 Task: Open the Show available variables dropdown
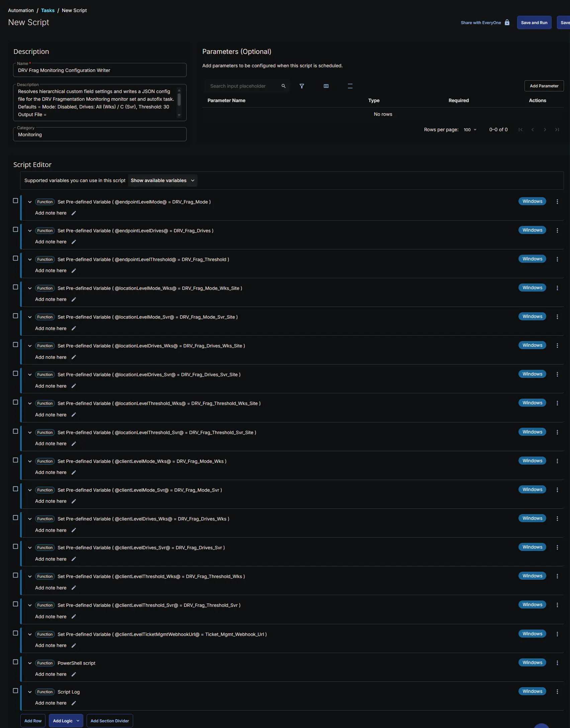pyautogui.click(x=163, y=180)
